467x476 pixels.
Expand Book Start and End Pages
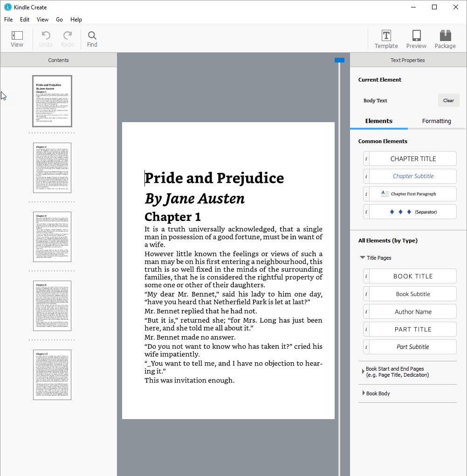point(363,372)
